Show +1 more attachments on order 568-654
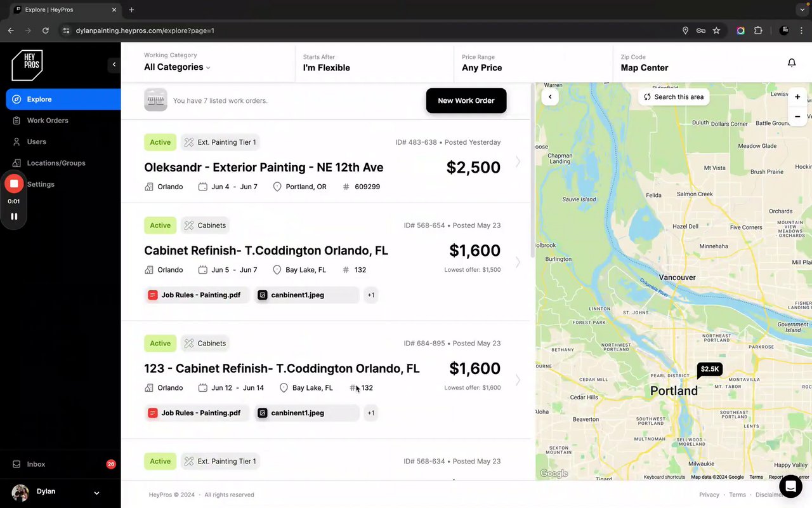This screenshot has height=508, width=812. (x=371, y=295)
